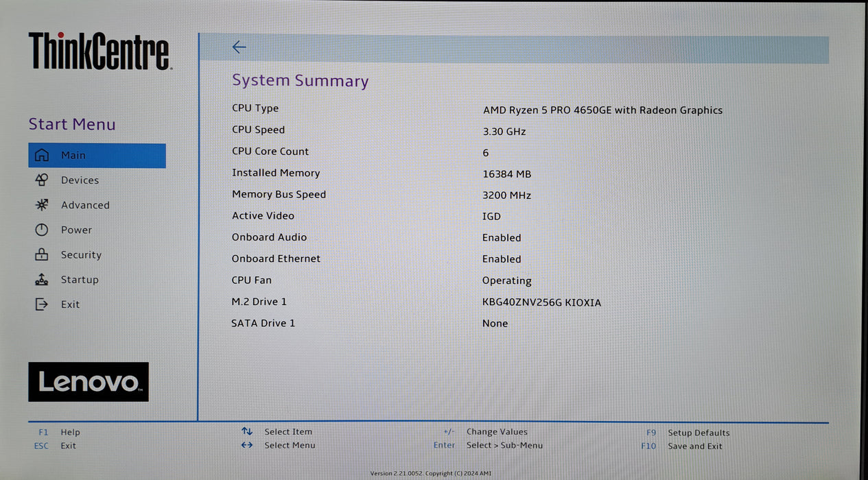This screenshot has width=868, height=480.
Task: Select Enabled value for Onboard Audio
Action: coord(502,238)
